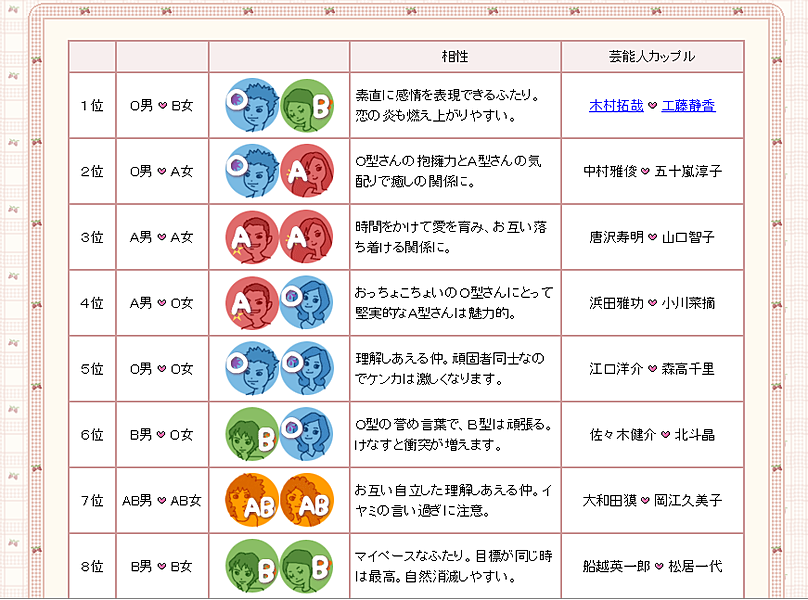This screenshot has height=600, width=808.
Task: Click the blue O male avatar in the 1位 row
Action: point(252,105)
